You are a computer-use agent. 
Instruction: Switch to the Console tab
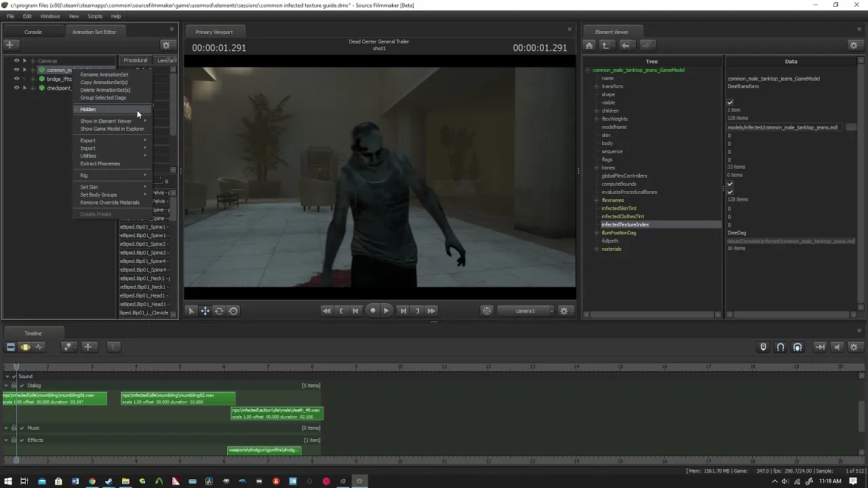pos(33,32)
